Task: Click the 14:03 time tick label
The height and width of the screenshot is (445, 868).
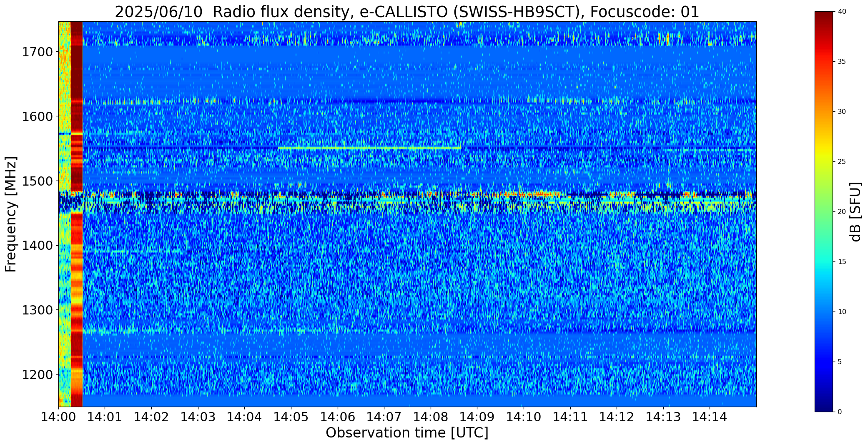Action: (198, 417)
